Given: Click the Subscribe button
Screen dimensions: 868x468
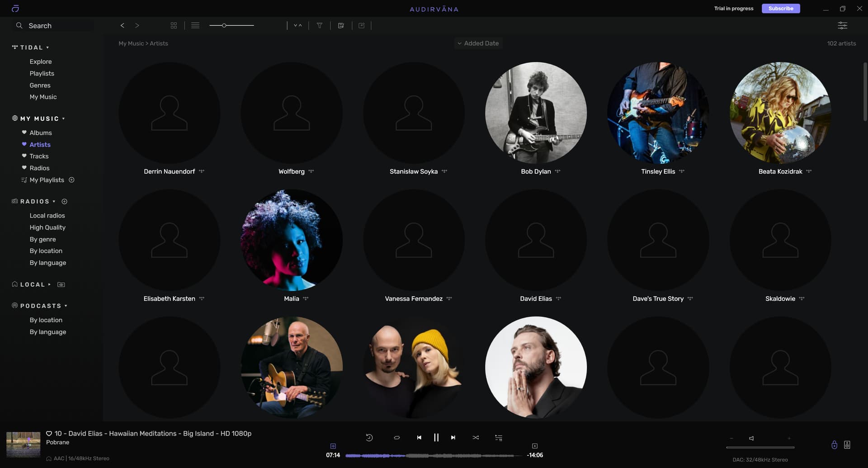Looking at the screenshot, I should click(x=780, y=9).
